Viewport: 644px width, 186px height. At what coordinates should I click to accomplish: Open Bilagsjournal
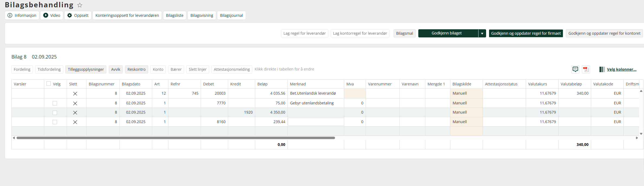231,15
